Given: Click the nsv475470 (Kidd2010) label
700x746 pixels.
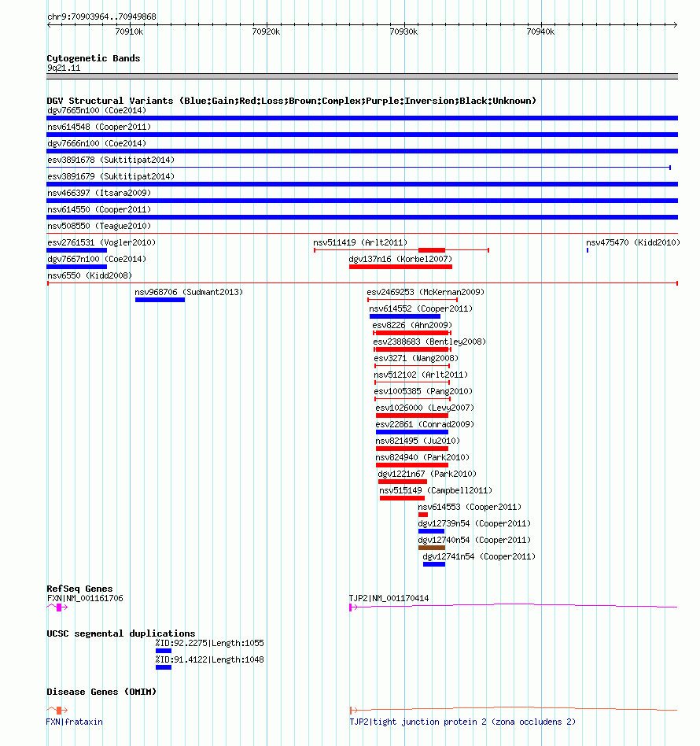Looking at the screenshot, I should pos(633,242).
